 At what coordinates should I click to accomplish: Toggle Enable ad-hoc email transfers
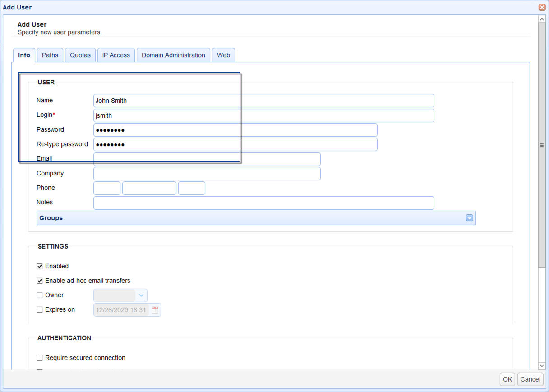(40, 281)
